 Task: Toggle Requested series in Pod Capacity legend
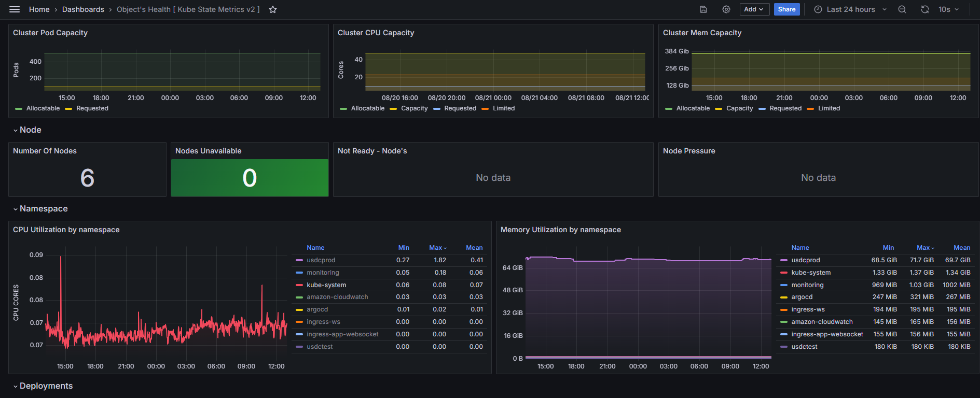click(92, 108)
